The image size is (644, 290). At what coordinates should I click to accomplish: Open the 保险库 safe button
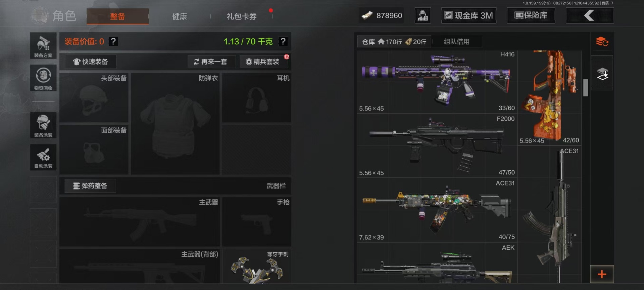click(531, 15)
